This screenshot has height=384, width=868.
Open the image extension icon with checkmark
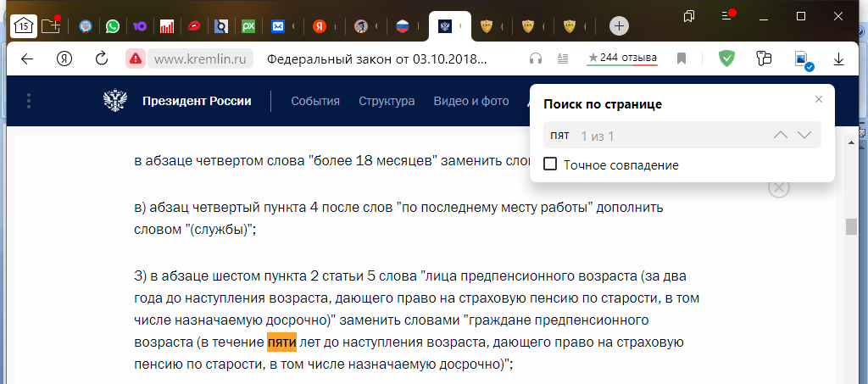[802, 60]
